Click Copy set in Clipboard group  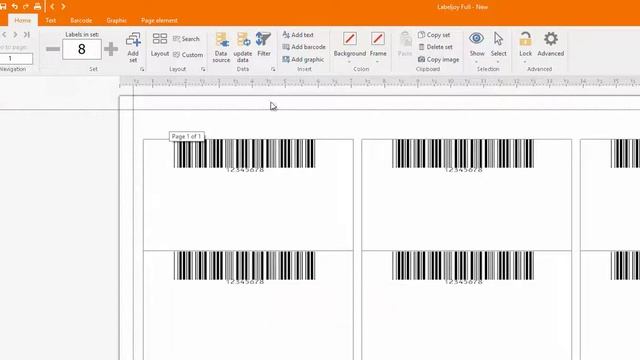(434, 35)
